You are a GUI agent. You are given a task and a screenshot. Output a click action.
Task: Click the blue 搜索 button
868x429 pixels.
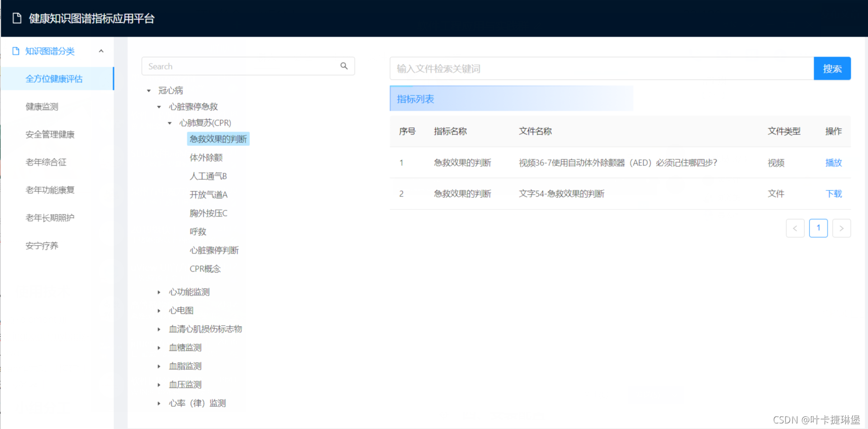point(832,68)
